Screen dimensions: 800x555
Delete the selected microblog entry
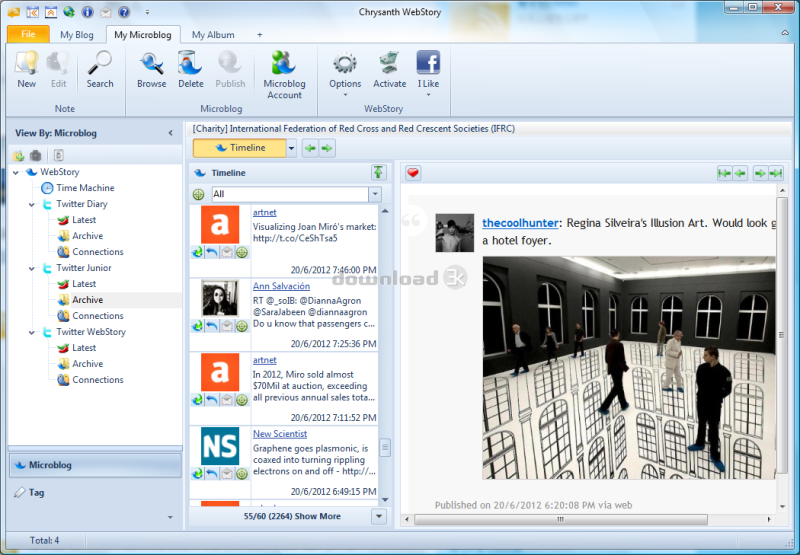(x=191, y=70)
